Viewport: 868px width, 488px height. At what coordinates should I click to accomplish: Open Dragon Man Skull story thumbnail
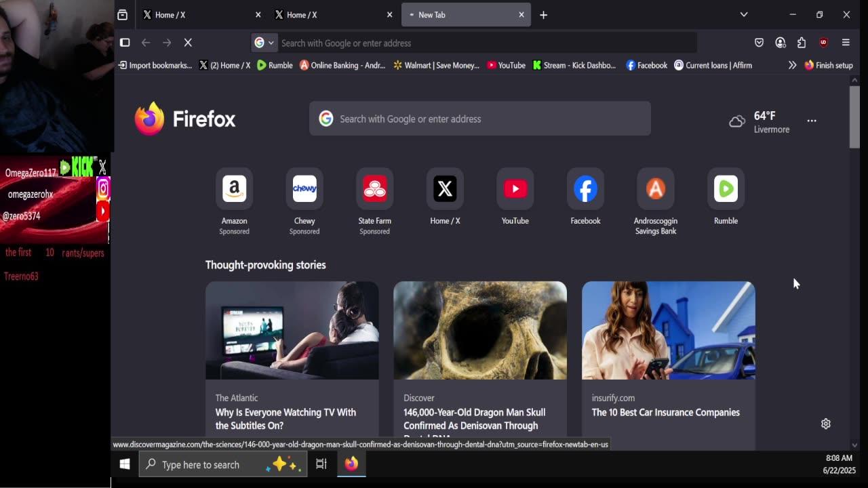(x=480, y=330)
